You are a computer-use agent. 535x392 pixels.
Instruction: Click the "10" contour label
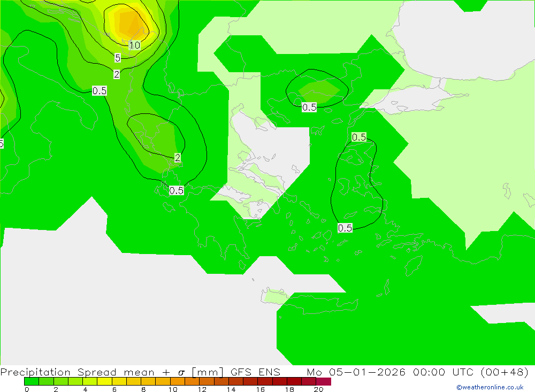pyautogui.click(x=135, y=45)
